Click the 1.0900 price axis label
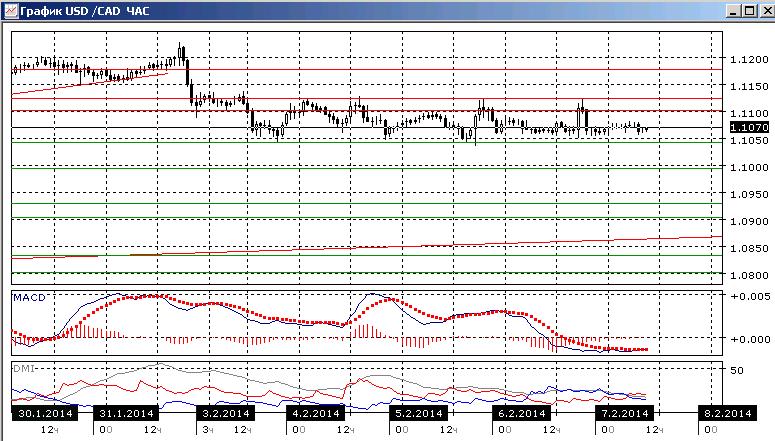This screenshot has width=775, height=441. point(749,221)
